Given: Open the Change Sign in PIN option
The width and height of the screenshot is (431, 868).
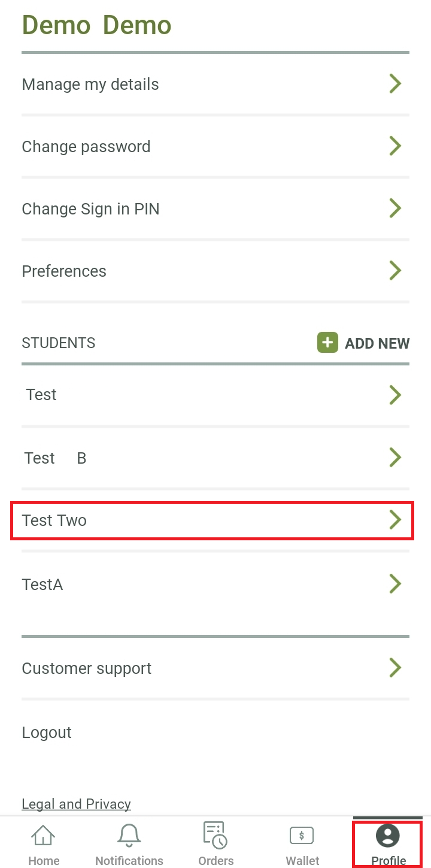Looking at the screenshot, I should [x=90, y=208].
